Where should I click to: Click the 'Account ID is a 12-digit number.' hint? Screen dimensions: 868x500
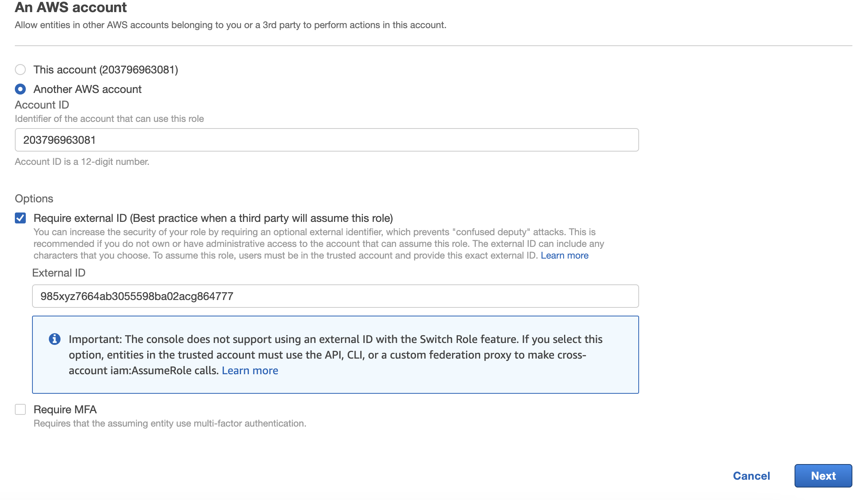tap(82, 162)
